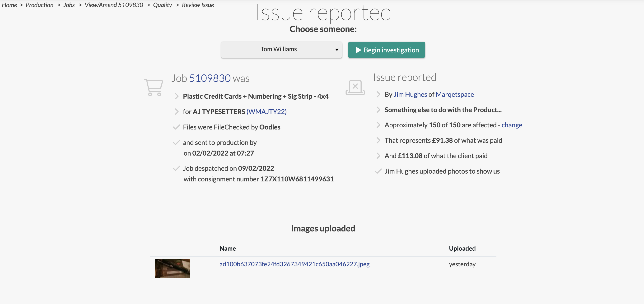The image size is (644, 304).
Task: Click the issue reported laptop X icon
Action: 355,88
